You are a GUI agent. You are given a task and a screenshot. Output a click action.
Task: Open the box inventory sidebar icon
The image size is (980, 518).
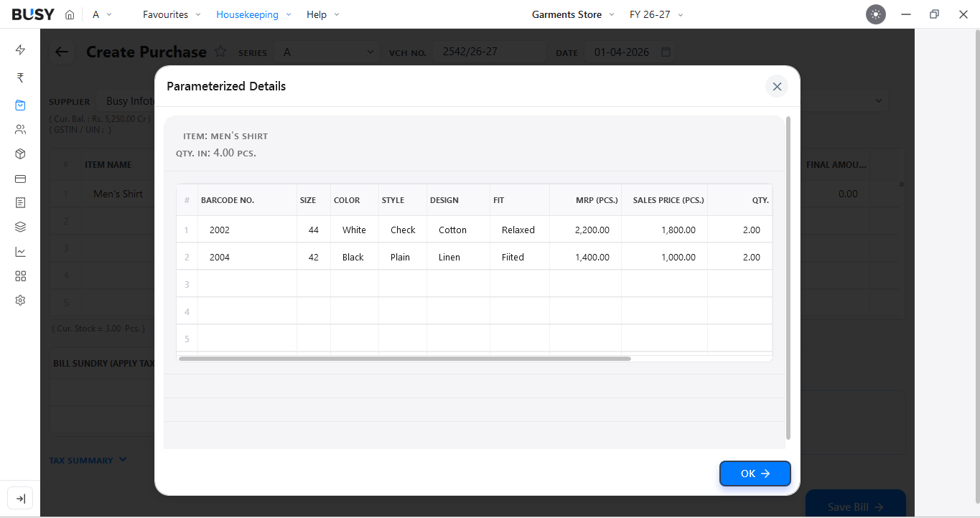click(x=20, y=154)
